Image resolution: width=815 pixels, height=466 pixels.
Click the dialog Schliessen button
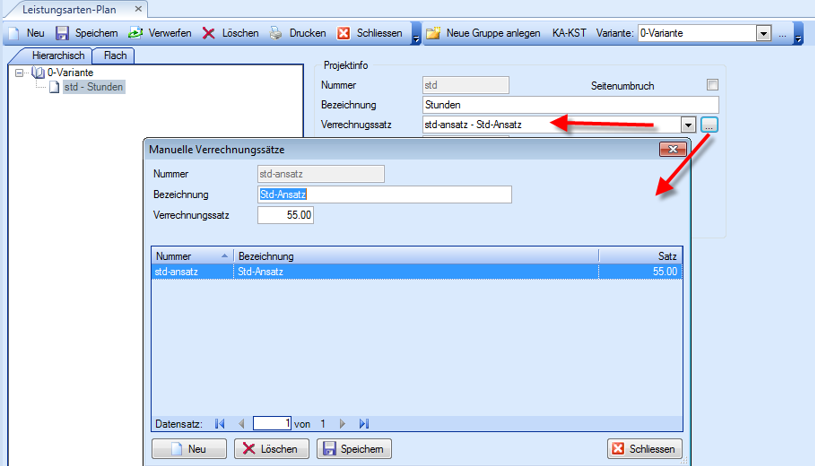(x=645, y=449)
